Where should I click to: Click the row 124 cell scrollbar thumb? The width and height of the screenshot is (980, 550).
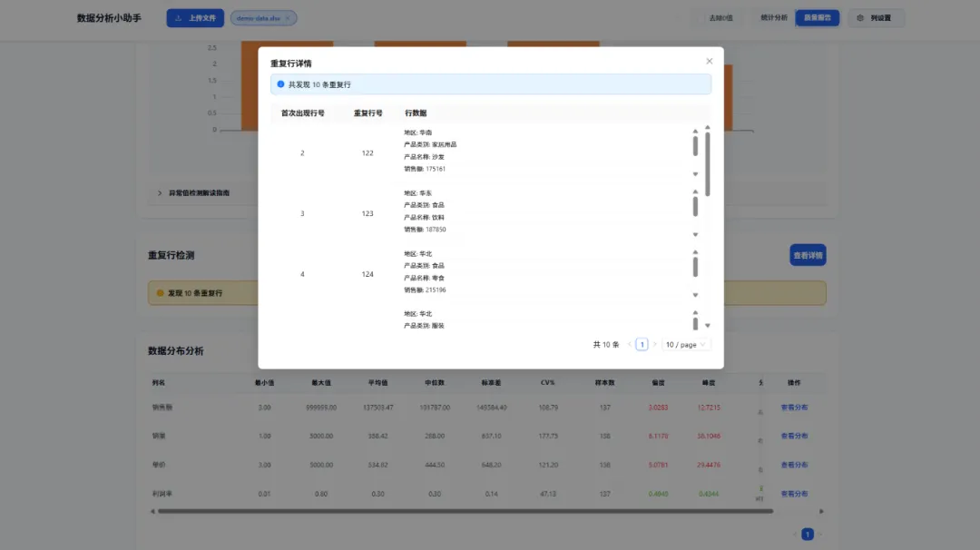pos(695,267)
